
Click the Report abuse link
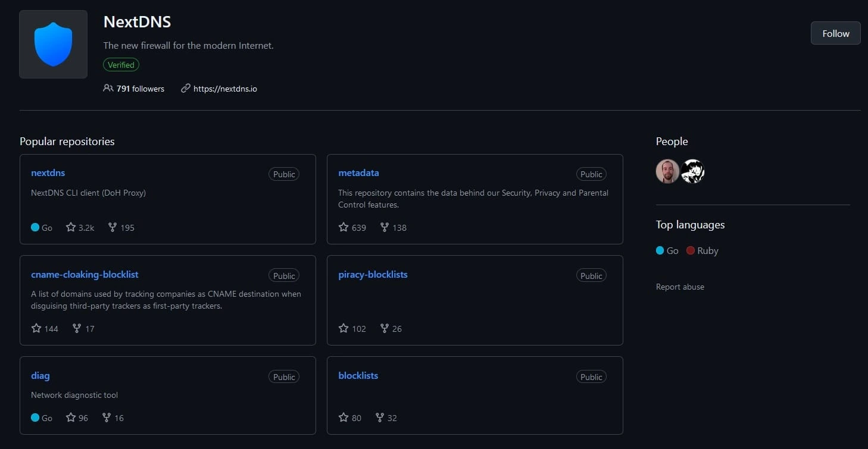680,287
